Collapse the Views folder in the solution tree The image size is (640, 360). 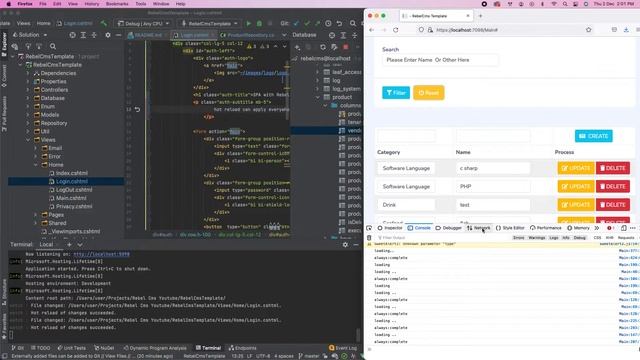pyautogui.click(x=28, y=140)
